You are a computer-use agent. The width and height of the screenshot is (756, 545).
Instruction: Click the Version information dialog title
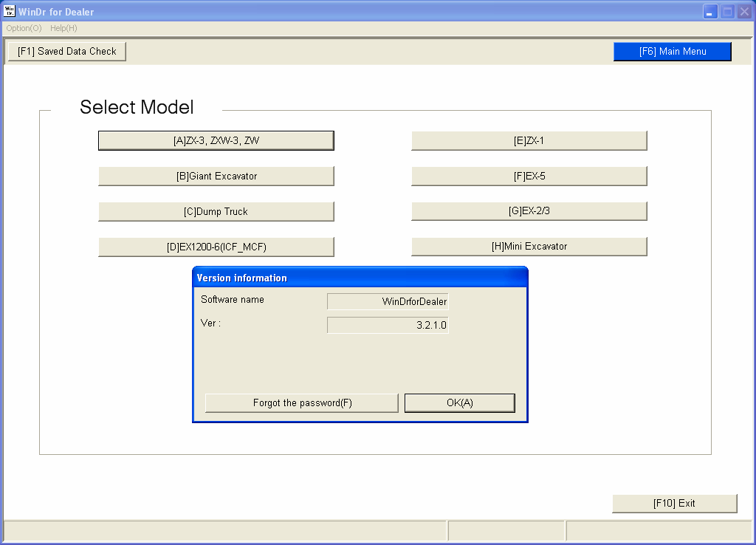tap(241, 278)
